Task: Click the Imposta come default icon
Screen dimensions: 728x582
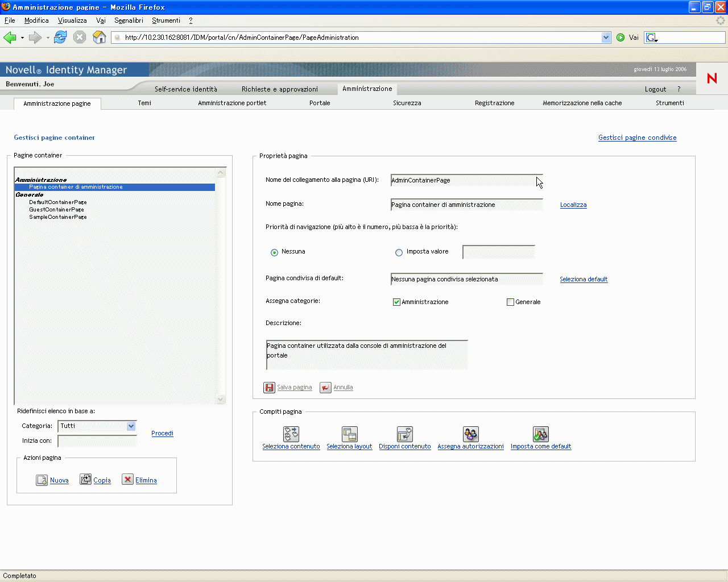Action: pyautogui.click(x=541, y=434)
